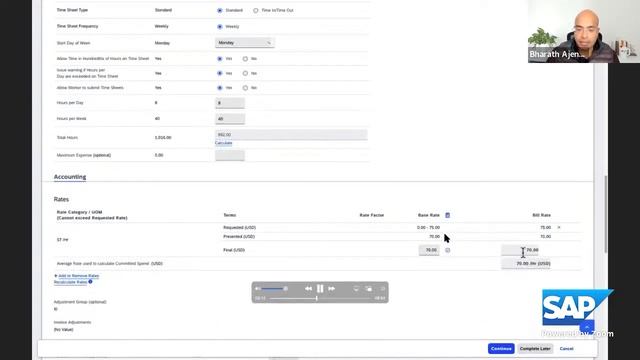640x360 pixels.
Task: Fast forward the video player
Action: [x=331, y=289]
